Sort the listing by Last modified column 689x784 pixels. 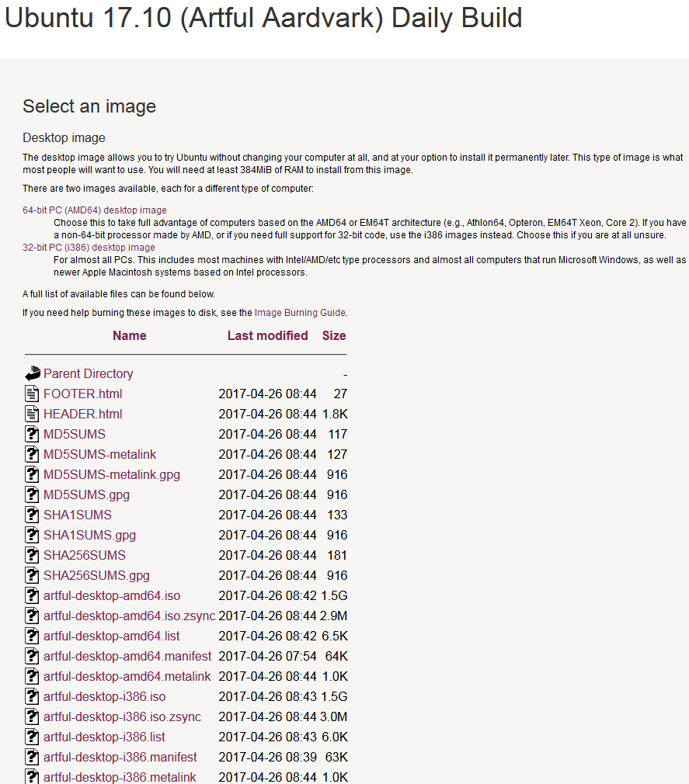click(268, 335)
